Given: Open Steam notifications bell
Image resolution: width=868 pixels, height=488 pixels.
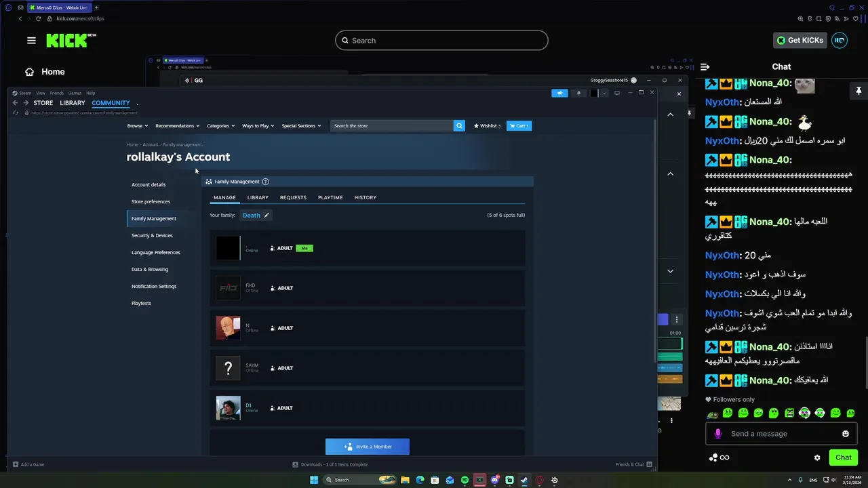Looking at the screenshot, I should pyautogui.click(x=578, y=93).
